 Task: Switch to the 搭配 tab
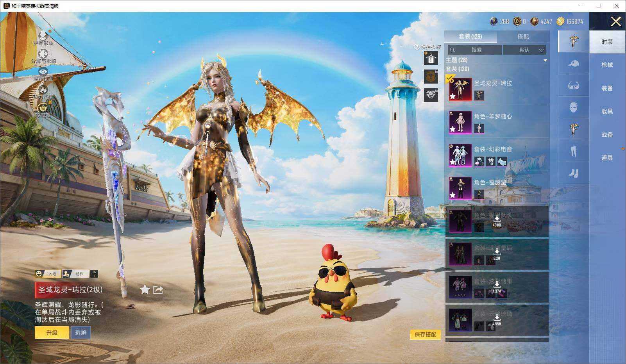(x=523, y=37)
